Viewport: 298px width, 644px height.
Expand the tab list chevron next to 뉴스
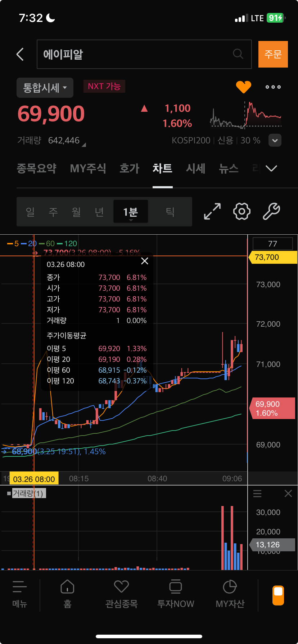click(x=271, y=168)
